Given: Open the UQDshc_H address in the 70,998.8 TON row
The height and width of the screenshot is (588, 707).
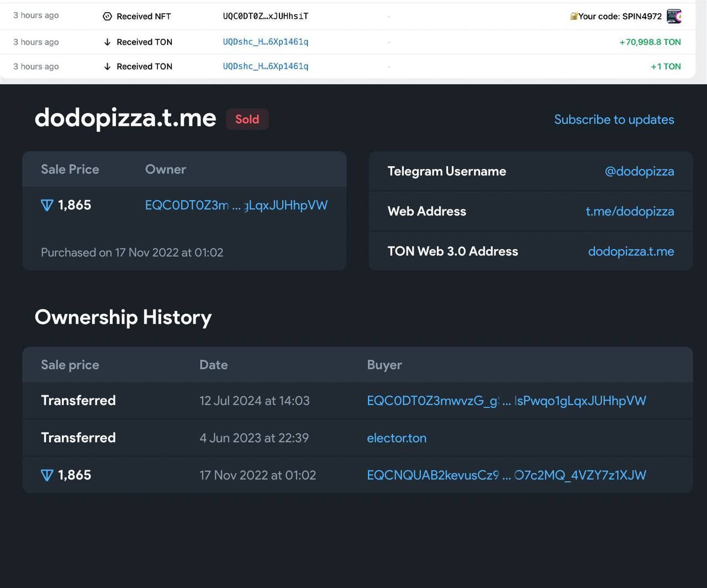Looking at the screenshot, I should (x=265, y=42).
